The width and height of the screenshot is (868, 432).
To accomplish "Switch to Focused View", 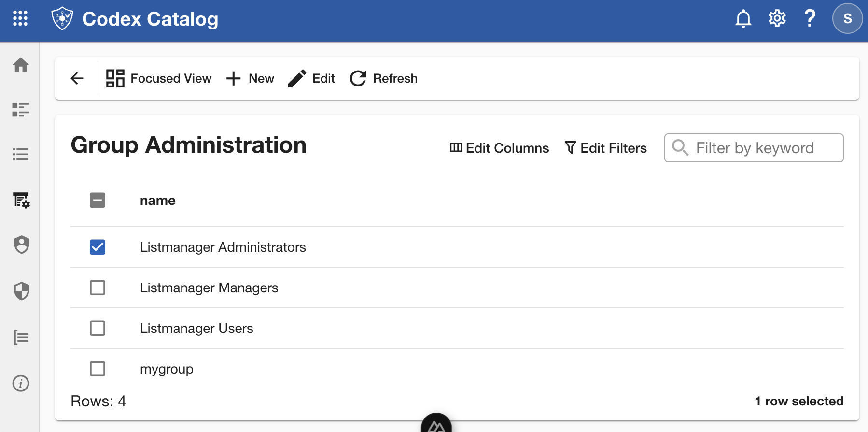I will 159,78.
